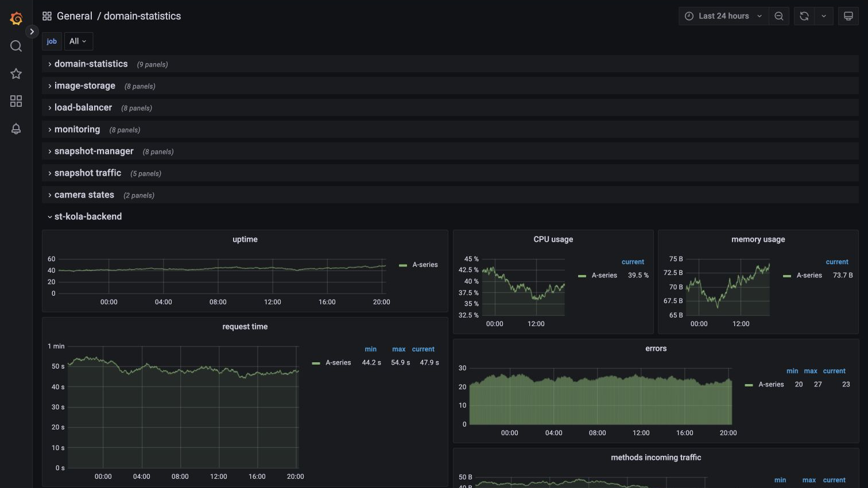Open the uptime panel title menu

[245, 239]
